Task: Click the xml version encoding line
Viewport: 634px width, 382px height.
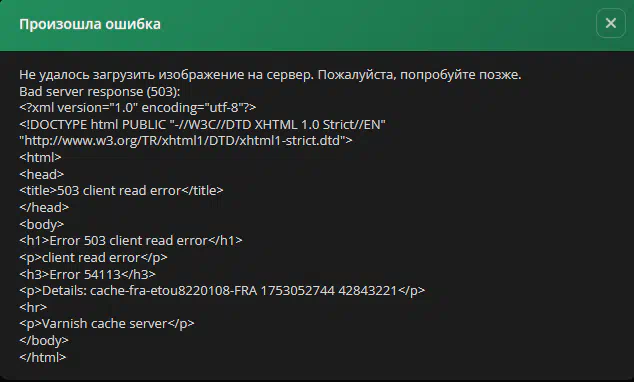Action: click(x=137, y=108)
